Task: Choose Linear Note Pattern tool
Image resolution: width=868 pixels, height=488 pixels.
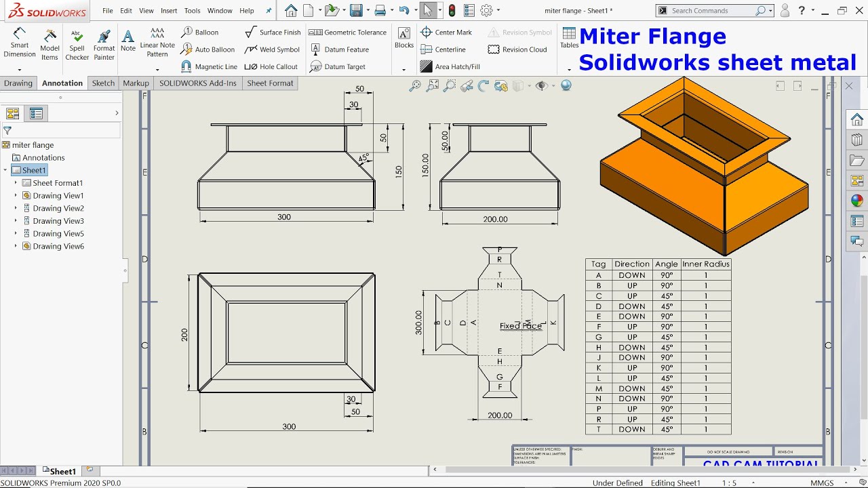Action: click(x=157, y=42)
